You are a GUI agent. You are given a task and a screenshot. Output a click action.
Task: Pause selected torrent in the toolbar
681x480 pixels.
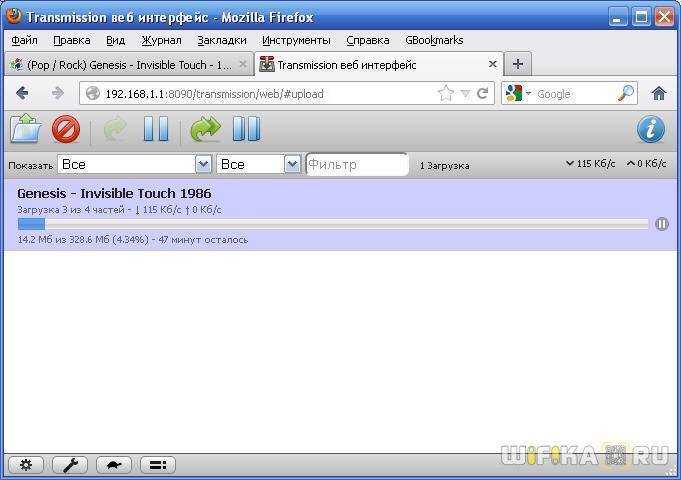click(156, 129)
